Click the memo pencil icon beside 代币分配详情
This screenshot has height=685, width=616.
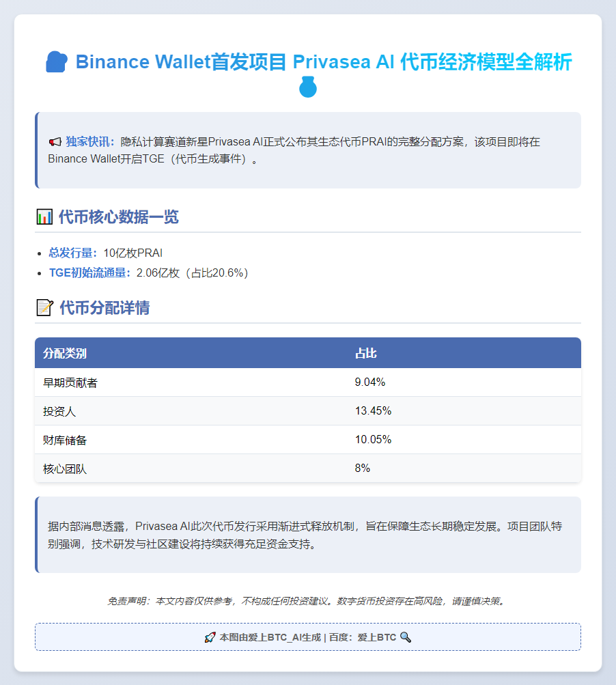(x=44, y=308)
